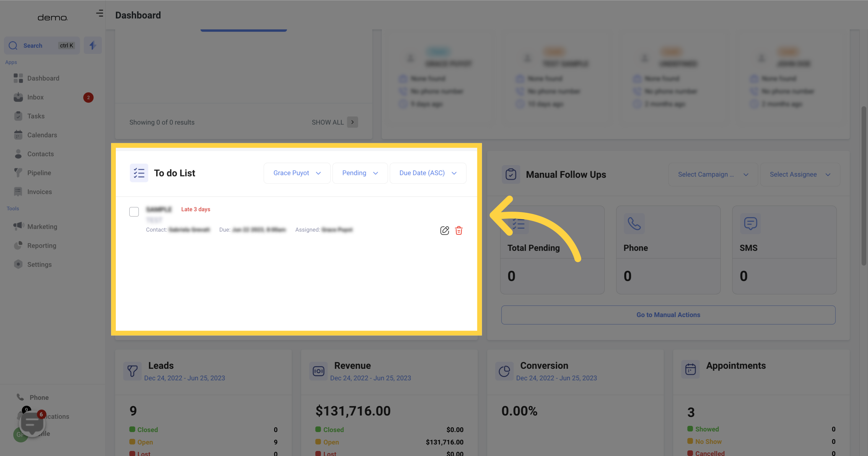
Task: Select the Reporting menu item
Action: tap(41, 246)
